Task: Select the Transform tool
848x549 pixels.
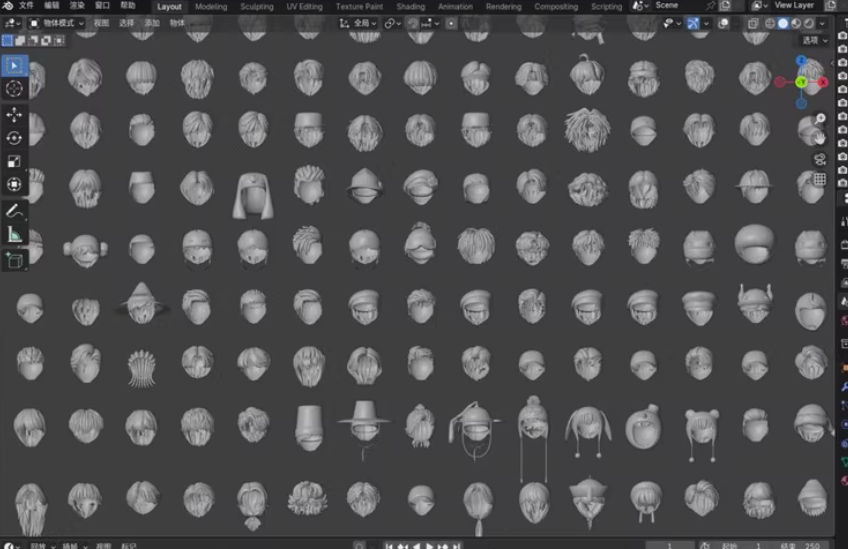Action: pyautogui.click(x=14, y=184)
